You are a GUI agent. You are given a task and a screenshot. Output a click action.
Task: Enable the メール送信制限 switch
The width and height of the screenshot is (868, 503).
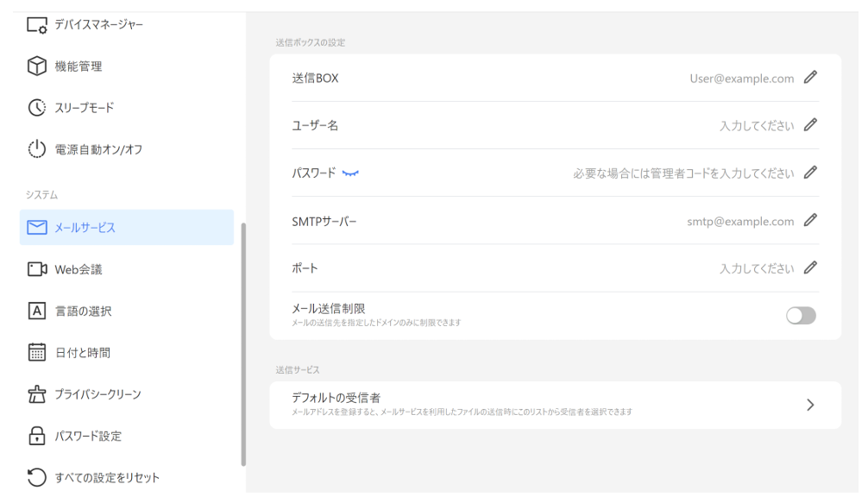801,316
